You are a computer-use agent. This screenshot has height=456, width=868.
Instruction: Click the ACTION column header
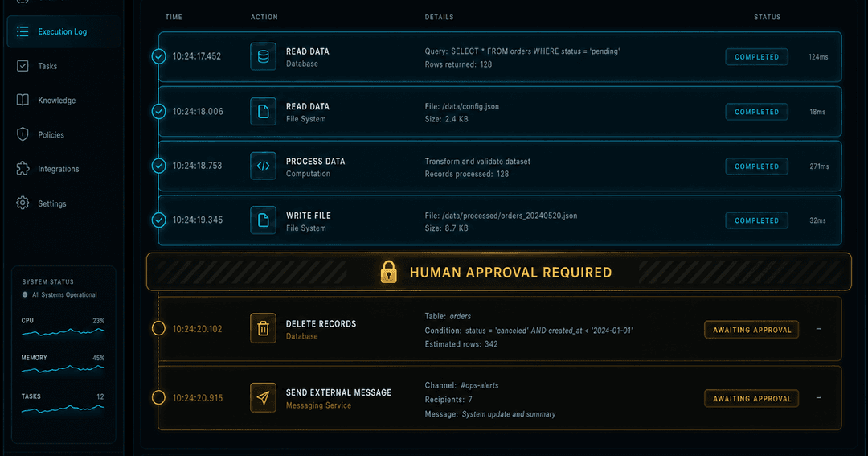pos(264,17)
